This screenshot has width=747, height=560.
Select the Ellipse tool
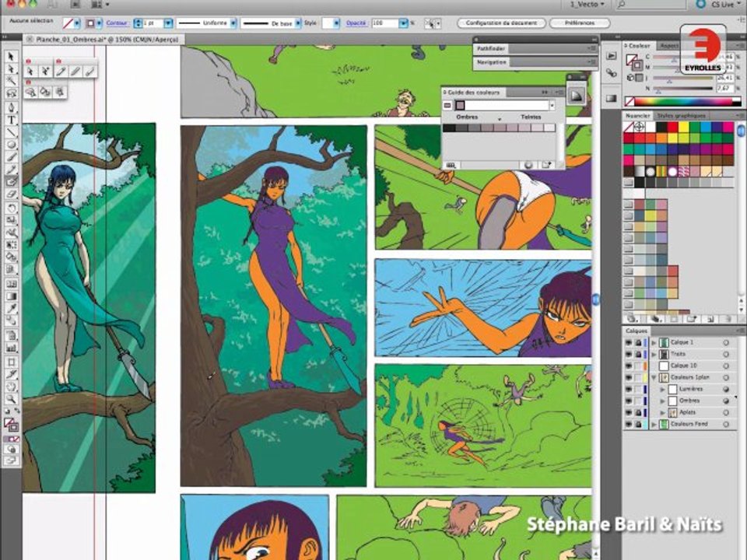pos(11,145)
